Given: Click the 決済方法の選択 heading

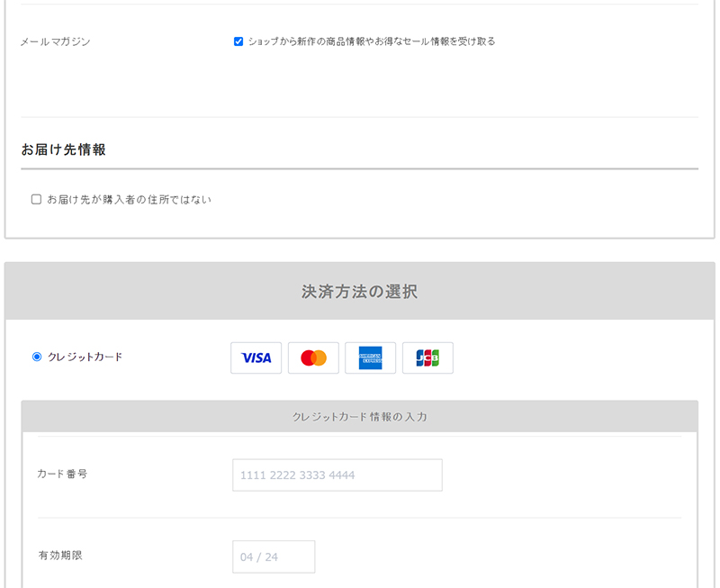Looking at the screenshot, I should [x=359, y=291].
